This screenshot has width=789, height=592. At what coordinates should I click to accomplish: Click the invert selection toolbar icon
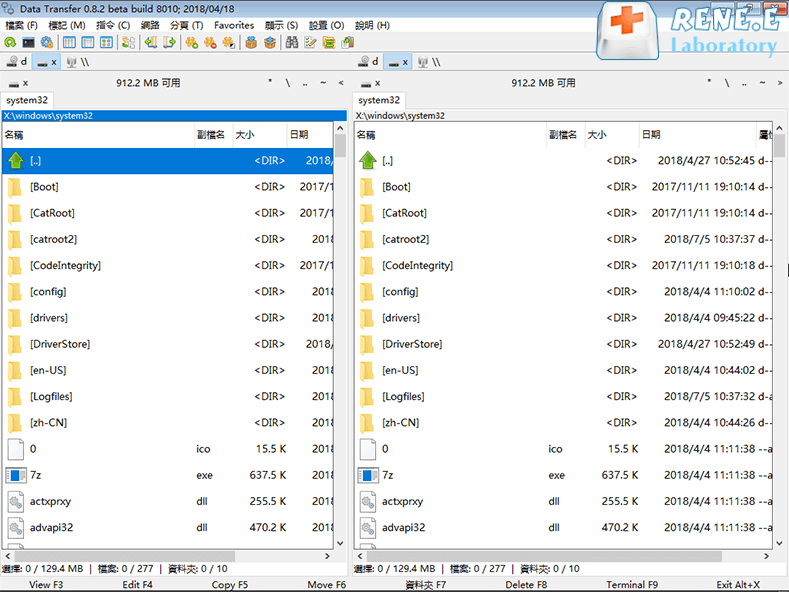[229, 43]
